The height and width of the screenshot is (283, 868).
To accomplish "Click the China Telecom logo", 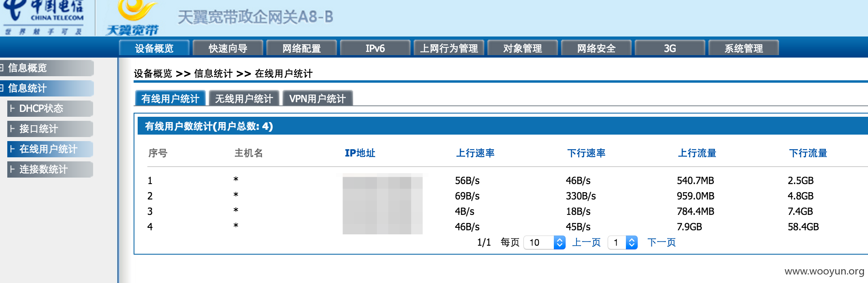I will click(44, 17).
